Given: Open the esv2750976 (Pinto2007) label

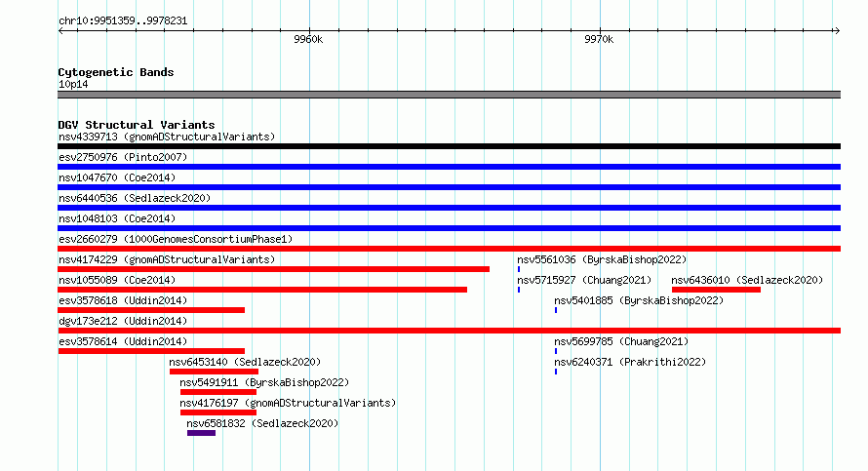Looking at the screenshot, I should pyautogui.click(x=123, y=157).
